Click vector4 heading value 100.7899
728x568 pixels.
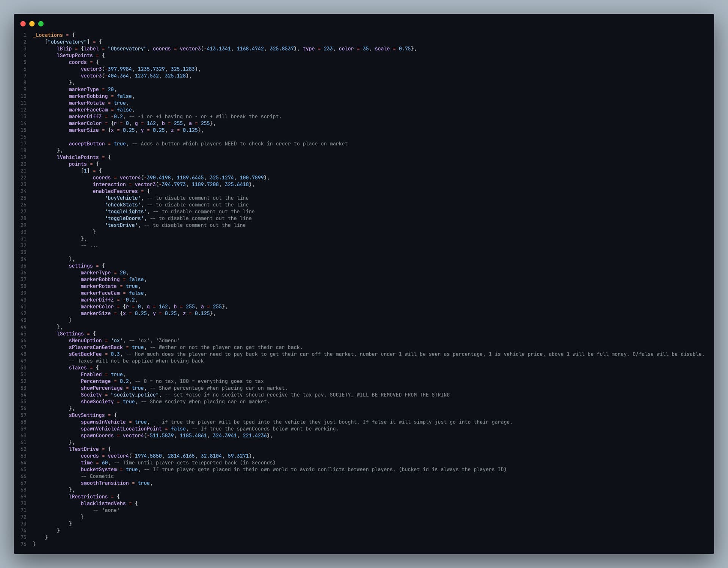tap(252, 178)
